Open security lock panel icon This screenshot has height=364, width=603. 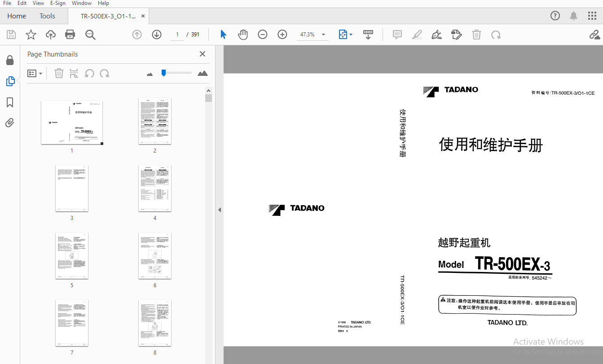pyautogui.click(x=10, y=60)
